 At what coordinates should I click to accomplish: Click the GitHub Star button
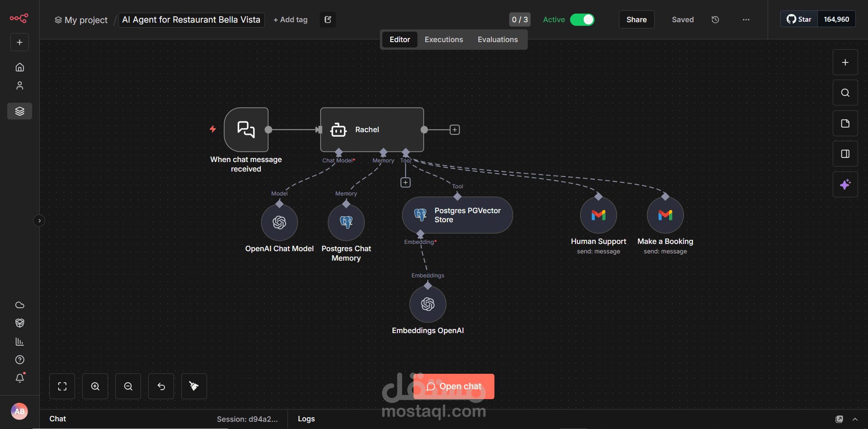coord(799,19)
